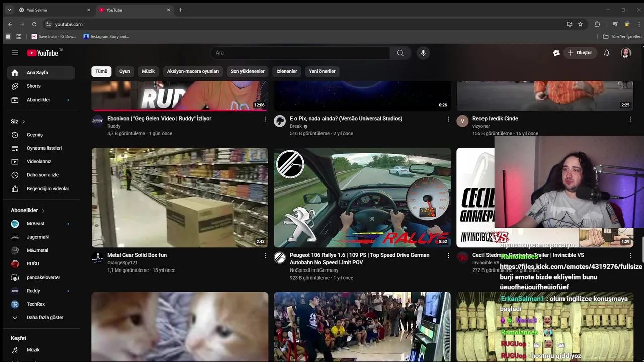The image size is (644, 362).
Task: Select the Müzik filter chip
Action: click(148, 71)
